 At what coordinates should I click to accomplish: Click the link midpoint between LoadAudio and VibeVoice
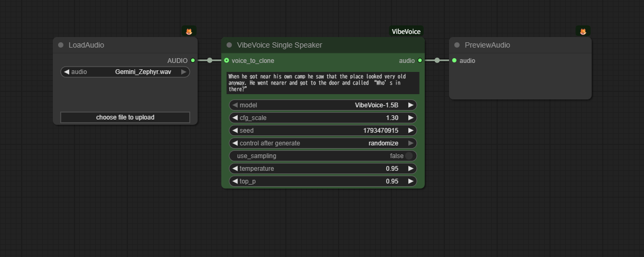point(210,60)
